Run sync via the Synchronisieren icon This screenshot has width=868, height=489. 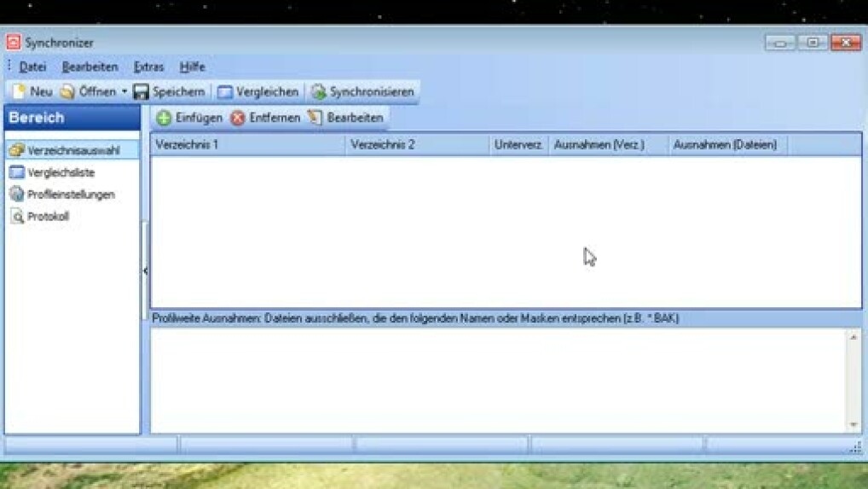point(318,91)
